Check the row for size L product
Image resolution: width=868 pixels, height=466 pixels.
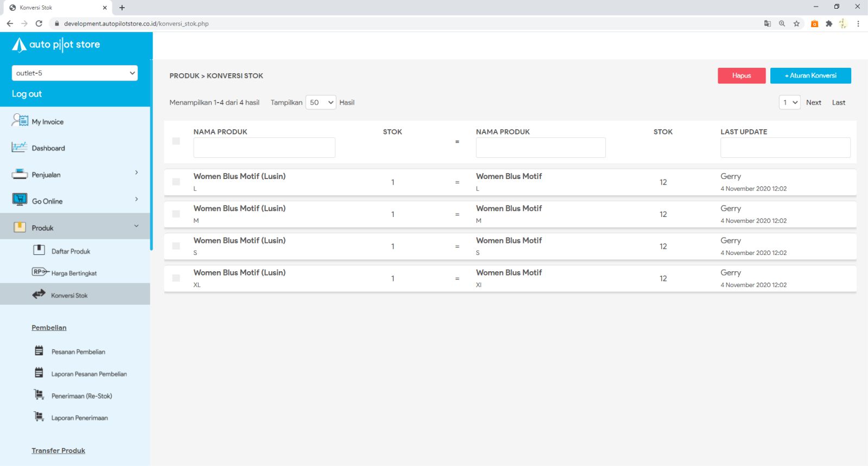pos(176,182)
